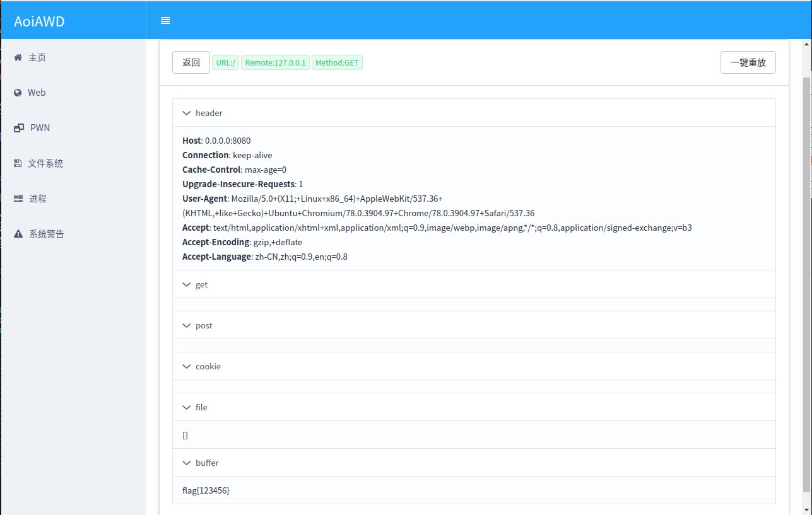This screenshot has height=515, width=812.
Task: Click the AoiAWD logo title
Action: tap(39, 21)
